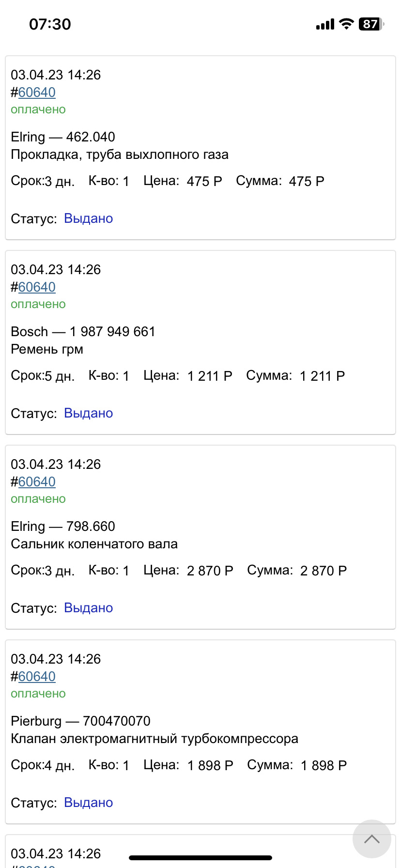
Task: Tap 'оплачено' label on the first order card
Action: coord(38,109)
